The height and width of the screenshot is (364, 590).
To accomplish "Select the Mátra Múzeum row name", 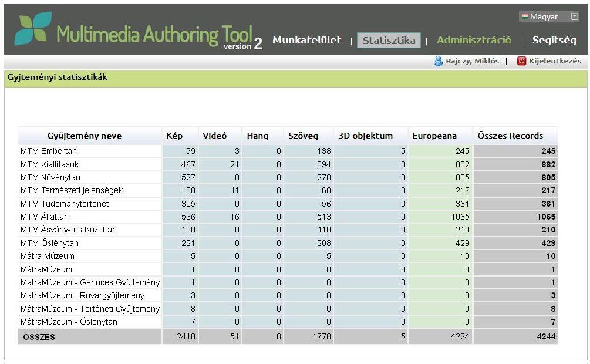I will [48, 257].
